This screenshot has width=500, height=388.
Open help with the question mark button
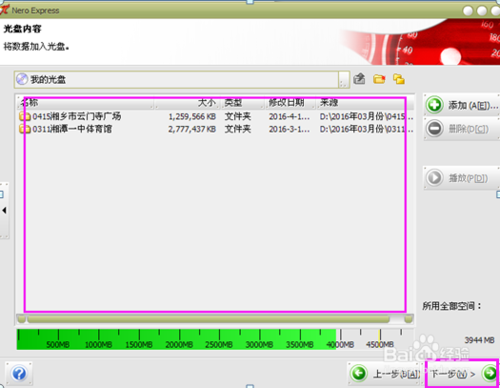tap(19, 373)
